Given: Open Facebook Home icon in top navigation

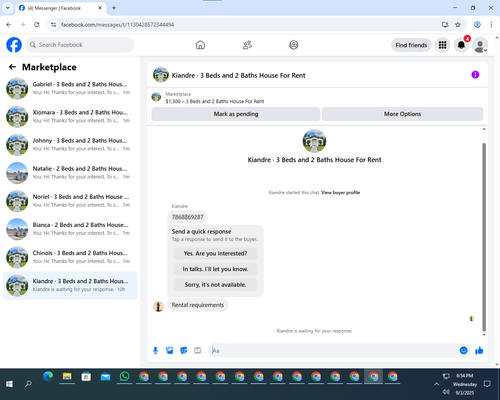Looking at the screenshot, I should pos(200,45).
